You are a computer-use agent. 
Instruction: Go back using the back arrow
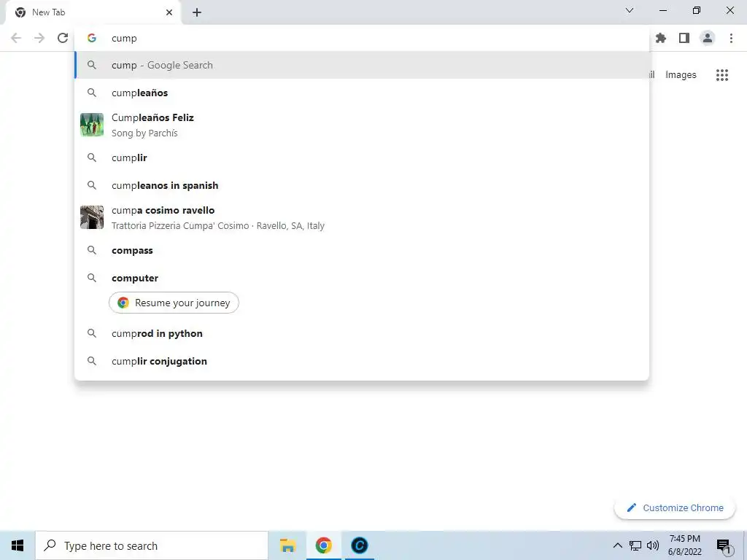tap(16, 38)
